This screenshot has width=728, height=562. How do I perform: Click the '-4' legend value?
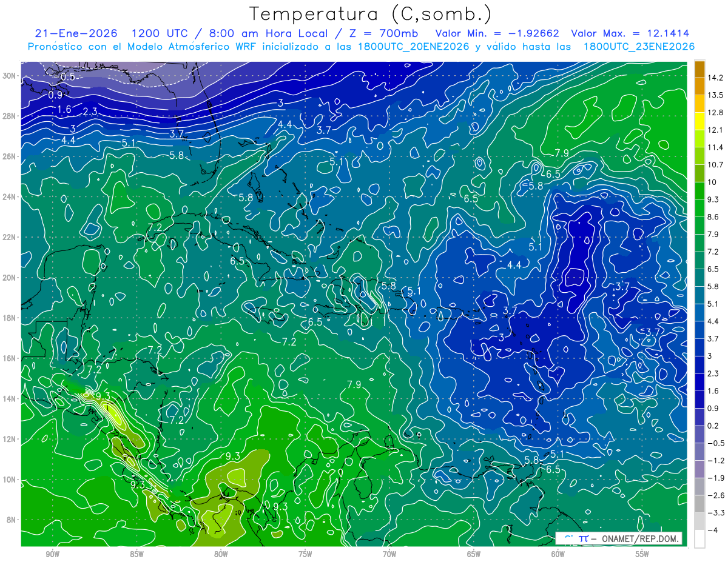click(713, 530)
